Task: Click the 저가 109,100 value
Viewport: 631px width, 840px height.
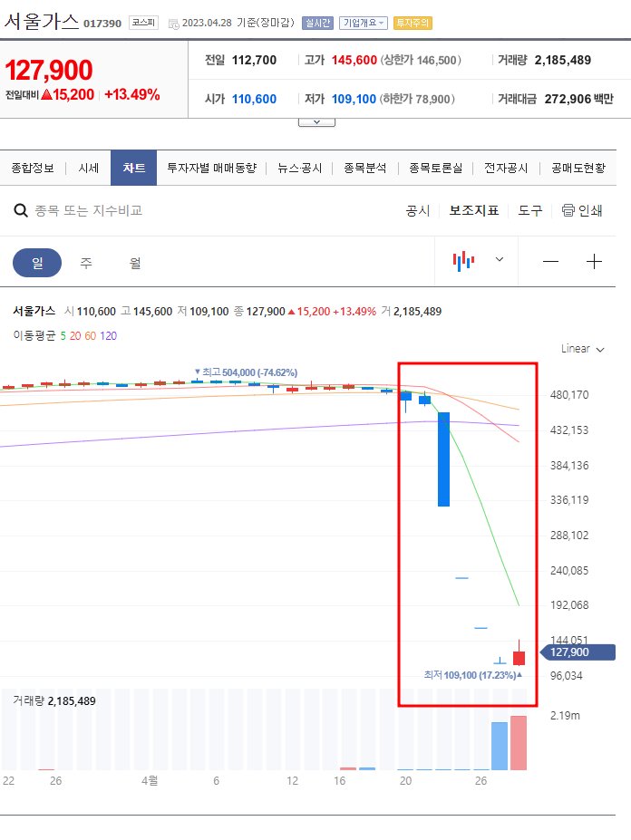Action: click(x=354, y=99)
